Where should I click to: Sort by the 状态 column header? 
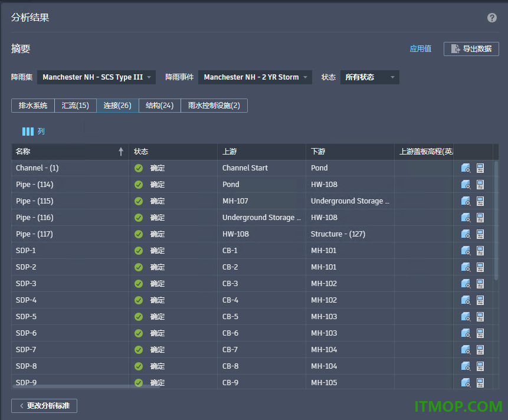(173, 152)
